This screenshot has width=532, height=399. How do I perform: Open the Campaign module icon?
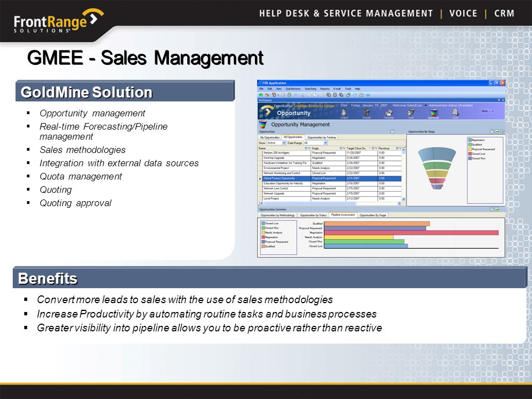(x=389, y=113)
